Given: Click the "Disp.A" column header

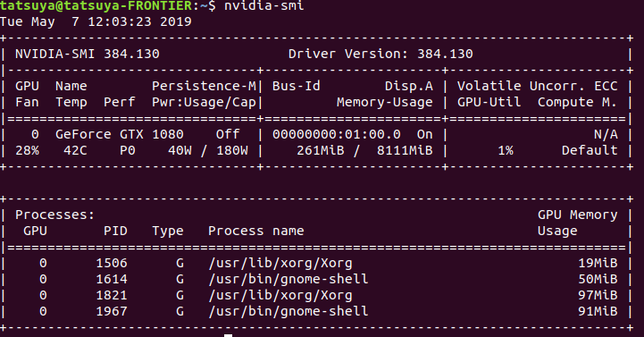Looking at the screenshot, I should (x=409, y=86).
